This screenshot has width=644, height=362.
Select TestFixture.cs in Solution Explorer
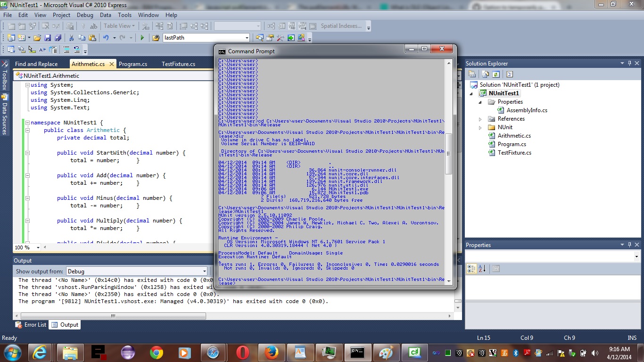(x=514, y=153)
